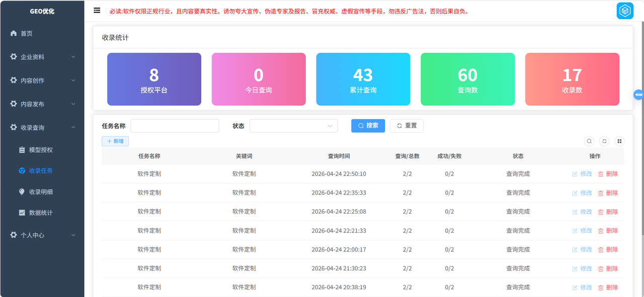The height and width of the screenshot is (297, 644).
Task: Click the gear icon beside 内容发布
Action: coord(14,104)
